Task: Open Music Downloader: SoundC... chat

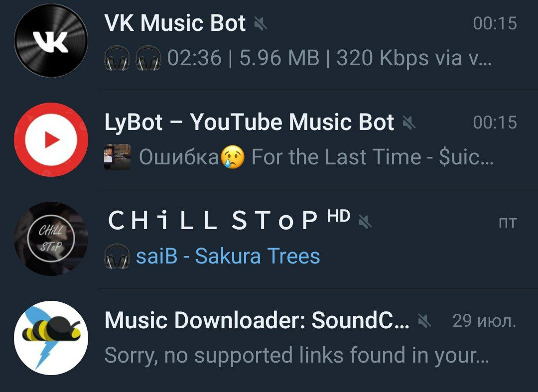Action: click(x=257, y=321)
